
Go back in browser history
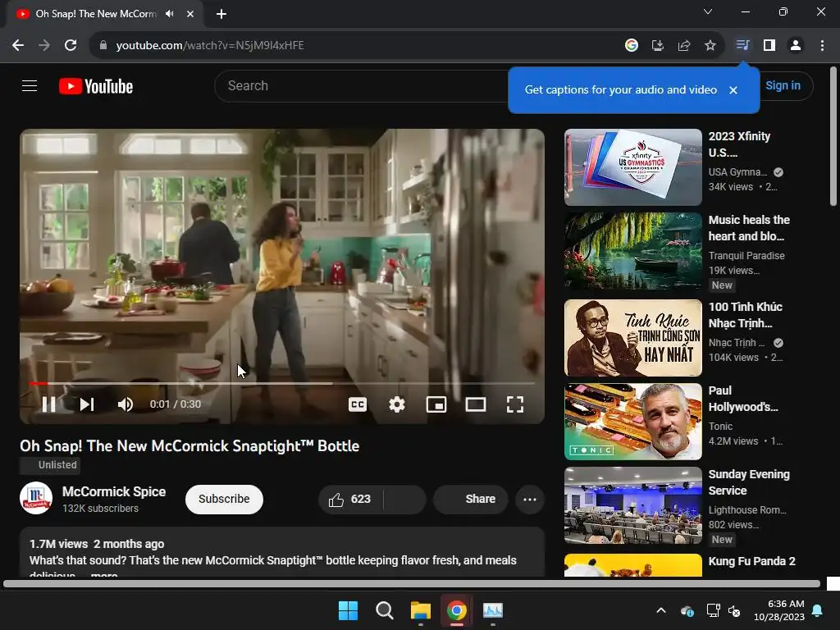18,46
